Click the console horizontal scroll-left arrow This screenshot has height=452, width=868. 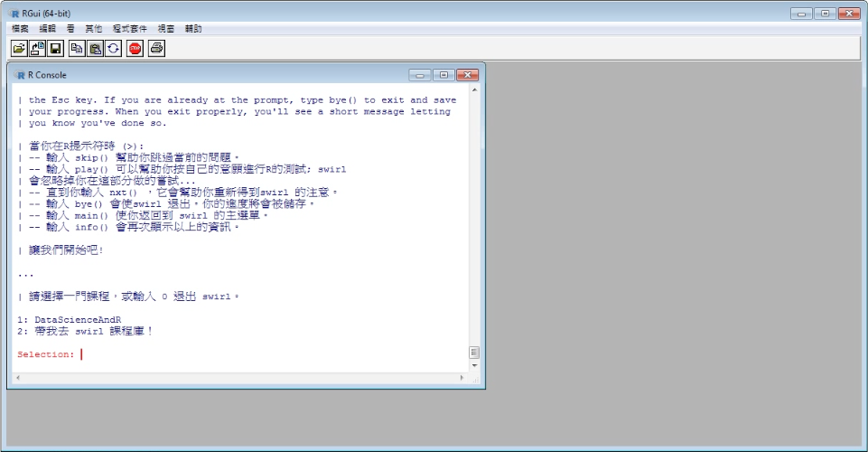click(x=18, y=378)
